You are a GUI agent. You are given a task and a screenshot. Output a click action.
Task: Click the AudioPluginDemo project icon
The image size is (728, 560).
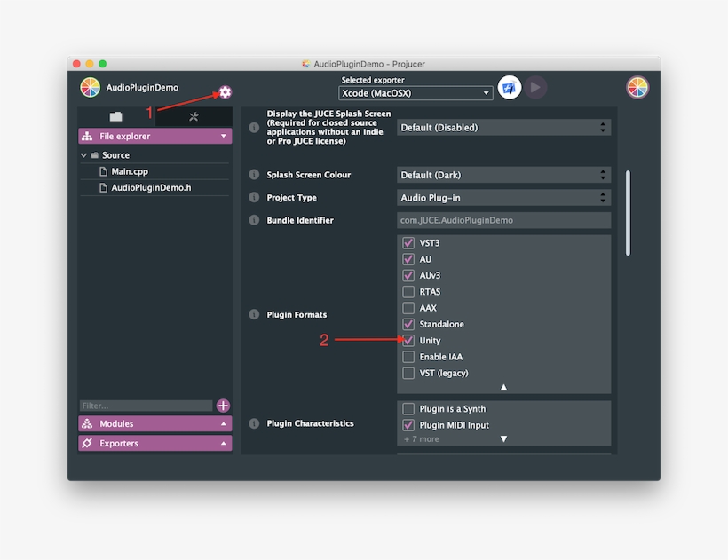click(89, 87)
